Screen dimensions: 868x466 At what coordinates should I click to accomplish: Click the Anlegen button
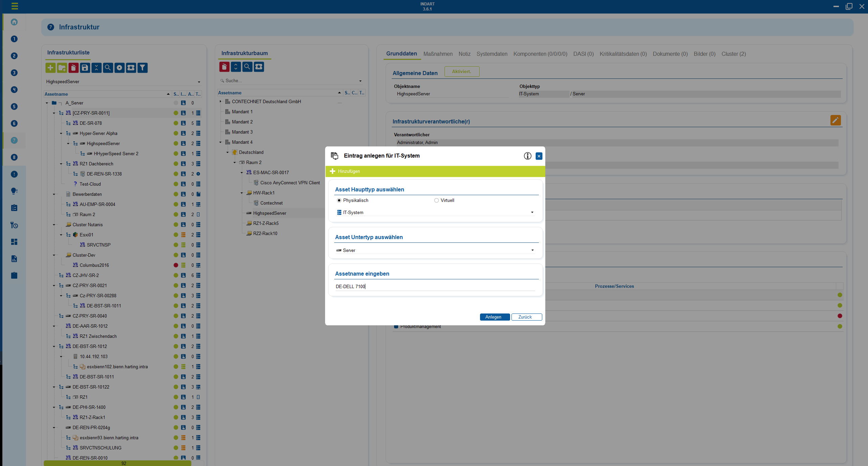click(x=494, y=317)
